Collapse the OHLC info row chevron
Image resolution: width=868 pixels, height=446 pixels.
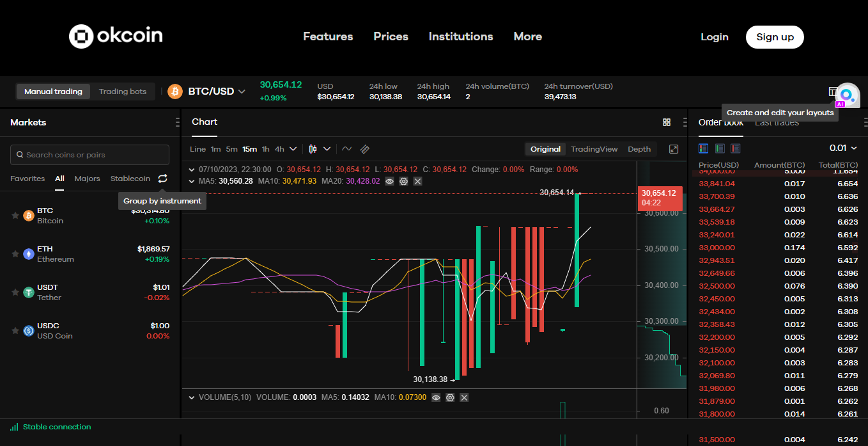point(191,170)
